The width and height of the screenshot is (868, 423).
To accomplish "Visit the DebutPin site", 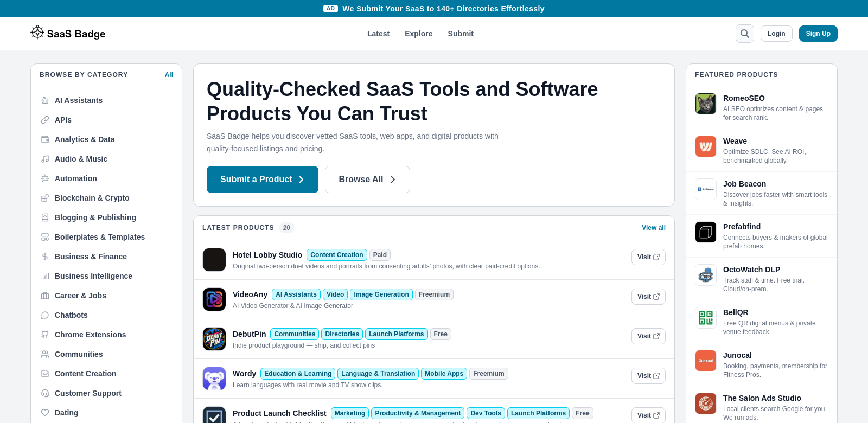I will pos(648,336).
